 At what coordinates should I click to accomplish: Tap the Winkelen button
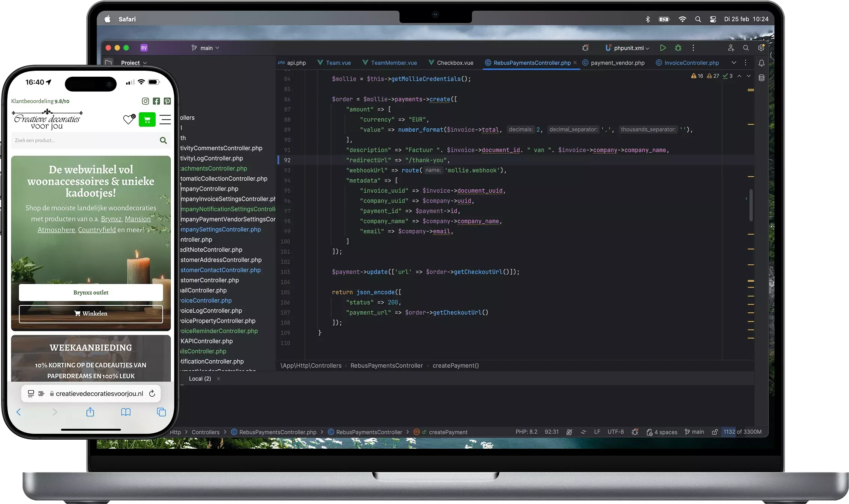click(x=91, y=314)
